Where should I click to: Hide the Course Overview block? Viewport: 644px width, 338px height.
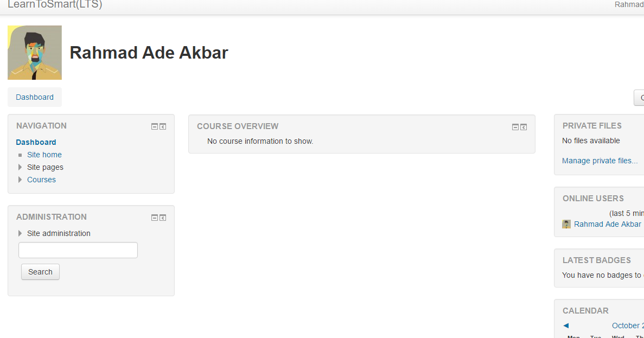pos(515,127)
